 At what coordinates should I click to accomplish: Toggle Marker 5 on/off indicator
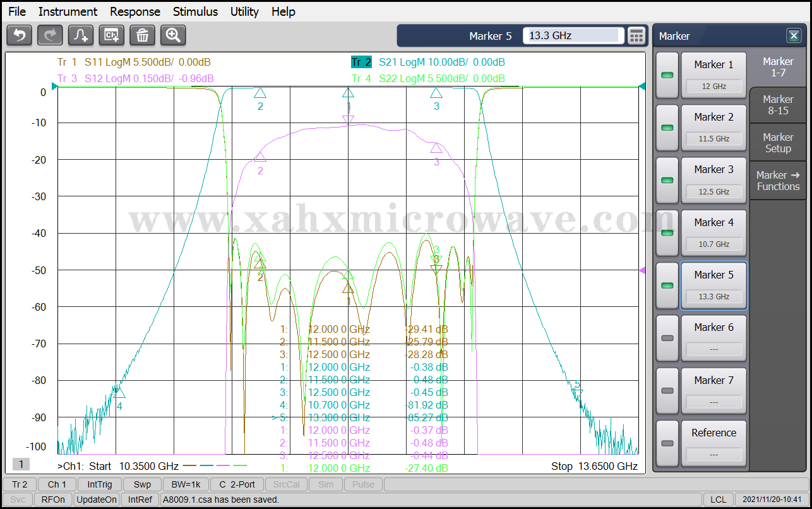(667, 285)
